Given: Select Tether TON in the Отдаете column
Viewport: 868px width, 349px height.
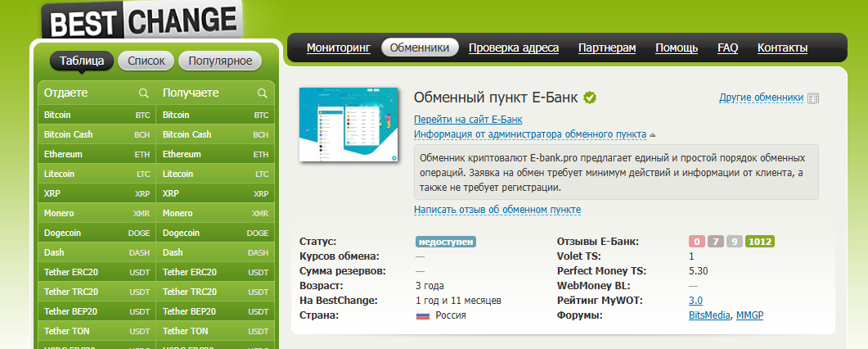Looking at the screenshot, I should (97, 331).
